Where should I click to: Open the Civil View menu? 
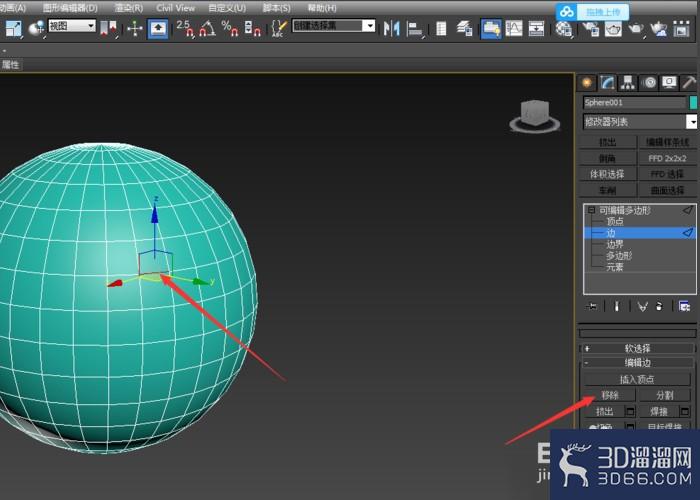click(x=175, y=8)
